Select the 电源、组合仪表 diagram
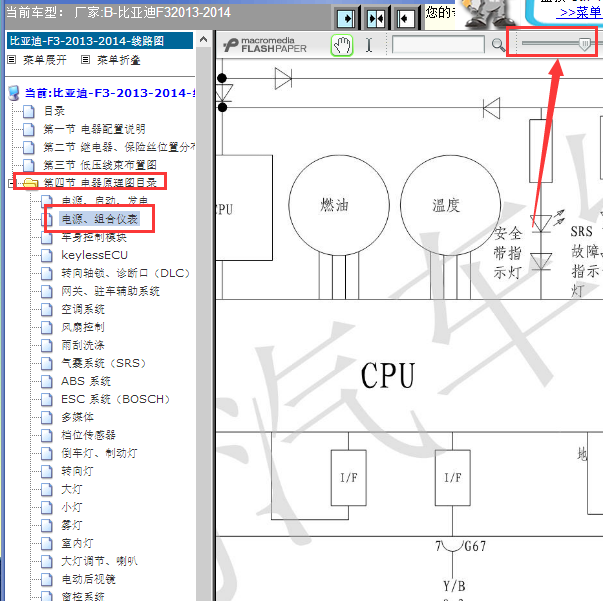 coord(100,219)
